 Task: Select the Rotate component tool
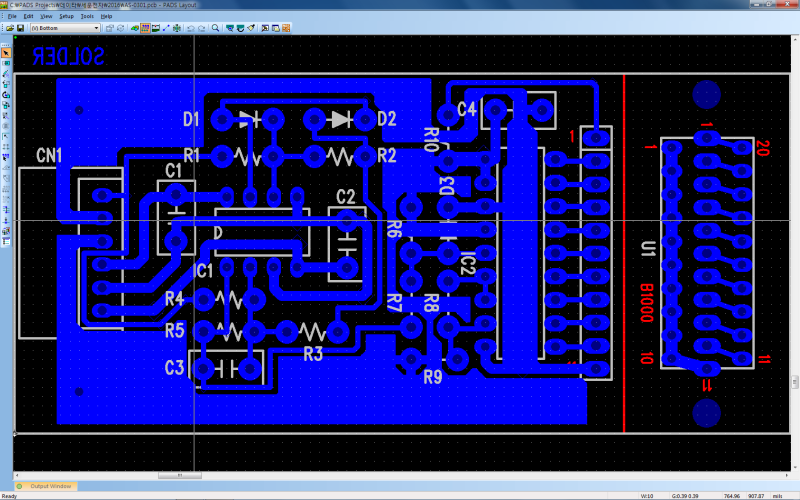(x=6, y=84)
